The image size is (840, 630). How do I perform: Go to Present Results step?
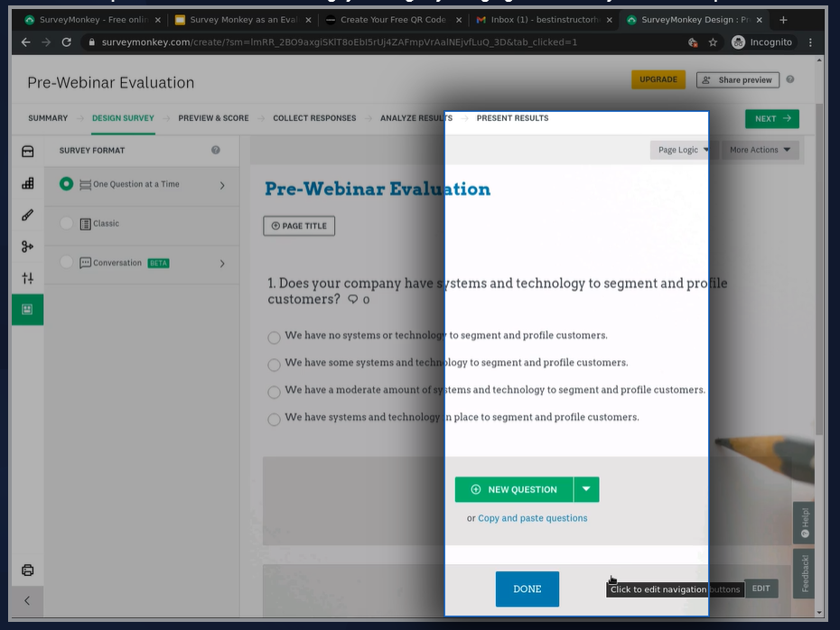tap(513, 117)
